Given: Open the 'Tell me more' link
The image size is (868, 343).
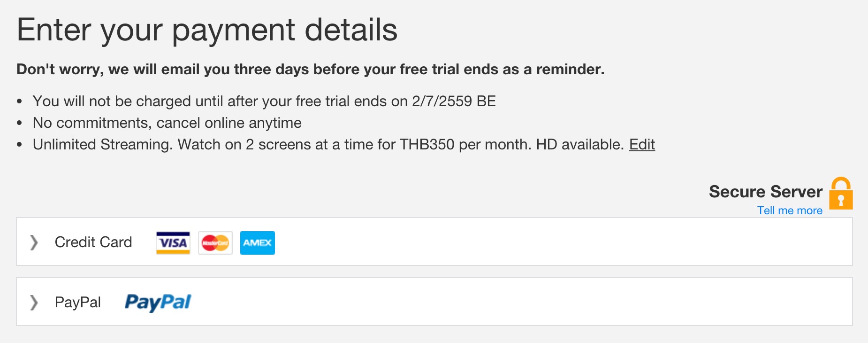Looking at the screenshot, I should coord(790,210).
